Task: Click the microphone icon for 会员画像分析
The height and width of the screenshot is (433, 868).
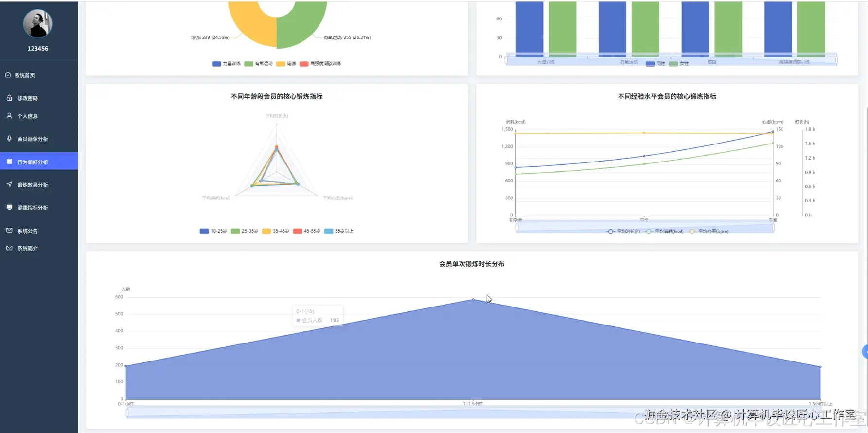Action: coord(9,139)
